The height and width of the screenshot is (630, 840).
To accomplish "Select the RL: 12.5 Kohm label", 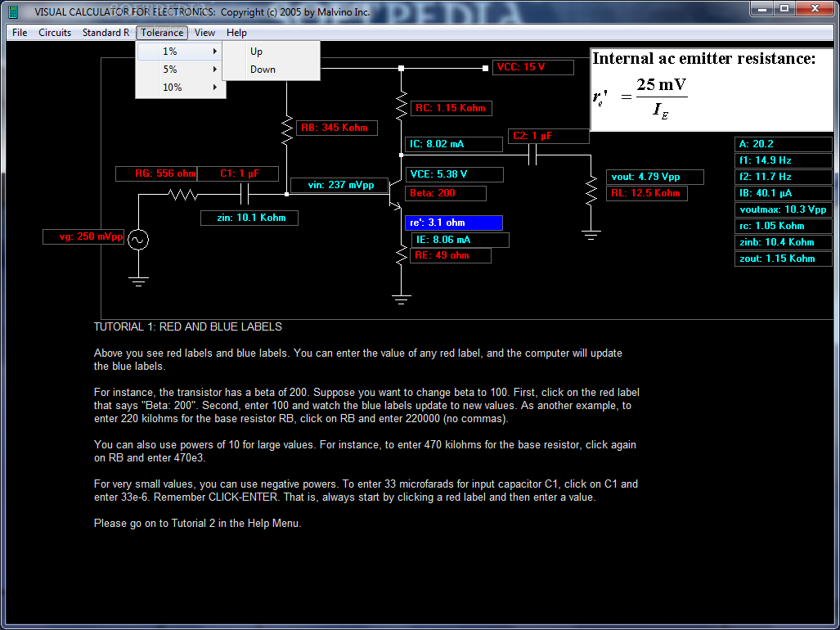I will (x=647, y=193).
